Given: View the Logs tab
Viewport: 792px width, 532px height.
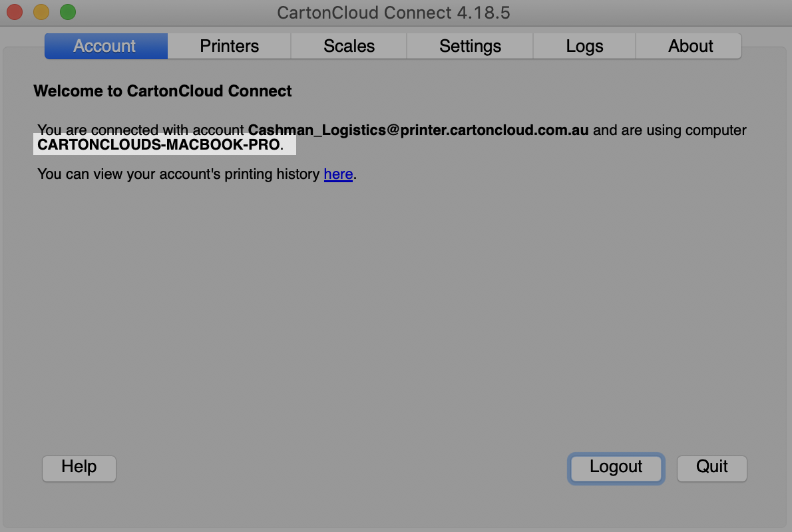Looking at the screenshot, I should (x=584, y=46).
